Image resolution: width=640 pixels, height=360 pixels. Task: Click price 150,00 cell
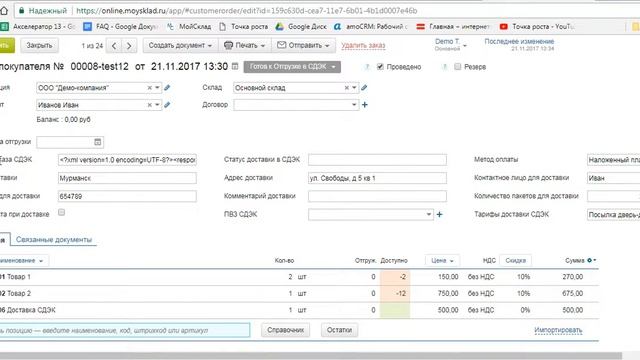pos(448,277)
